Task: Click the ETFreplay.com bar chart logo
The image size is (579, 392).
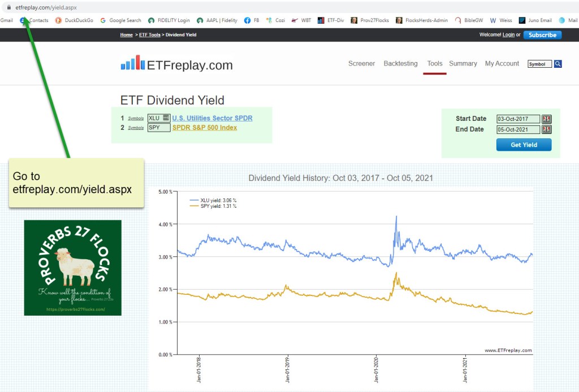Action: 133,63
